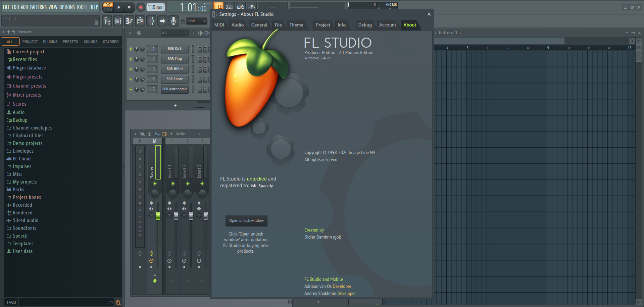This screenshot has height=307, width=644.
Task: Click the loop recording icon
Action: tap(241, 6)
